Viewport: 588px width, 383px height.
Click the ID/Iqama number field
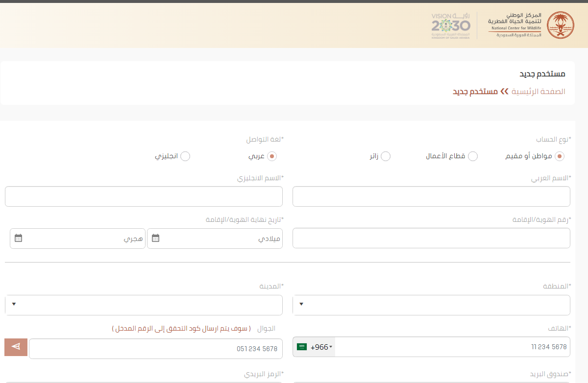[x=431, y=239]
